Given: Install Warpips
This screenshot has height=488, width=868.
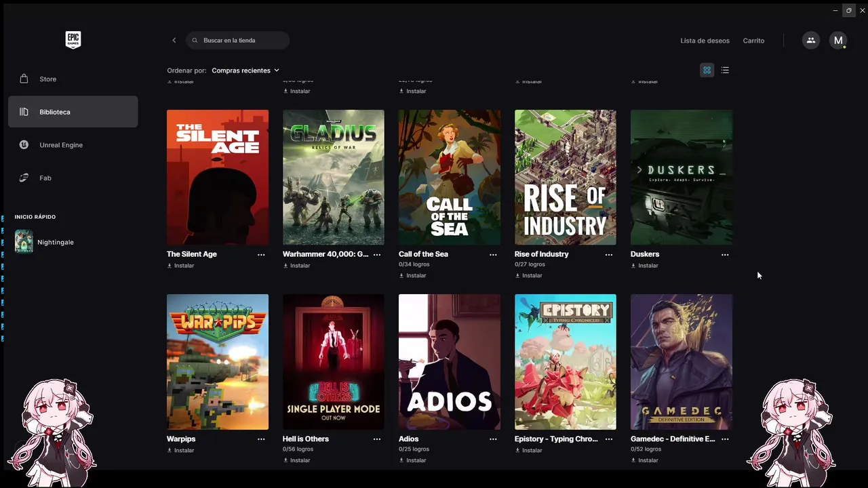Looking at the screenshot, I should pyautogui.click(x=180, y=450).
